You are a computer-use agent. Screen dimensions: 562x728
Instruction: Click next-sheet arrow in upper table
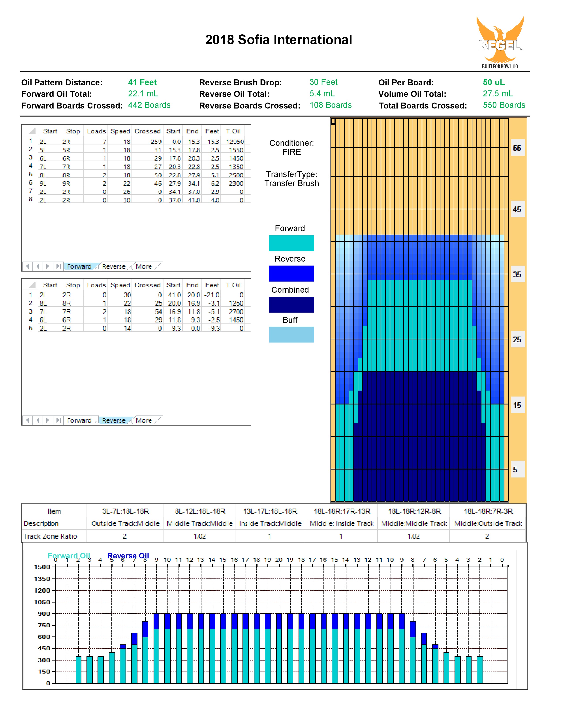48,266
